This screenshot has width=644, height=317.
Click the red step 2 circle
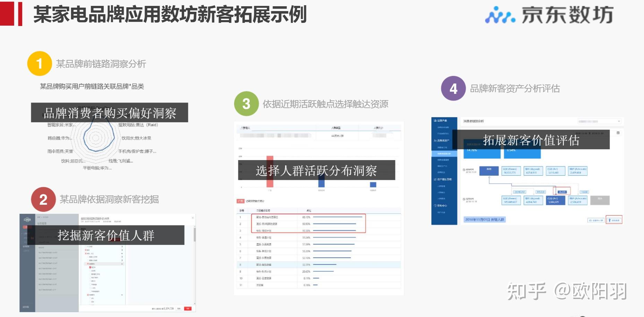coord(43,199)
